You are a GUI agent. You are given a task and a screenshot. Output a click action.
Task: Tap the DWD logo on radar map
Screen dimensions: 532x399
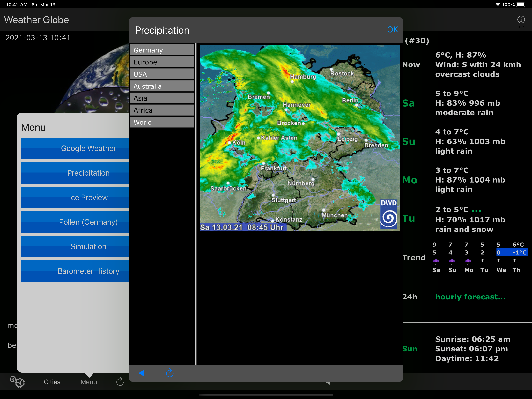pos(388,214)
